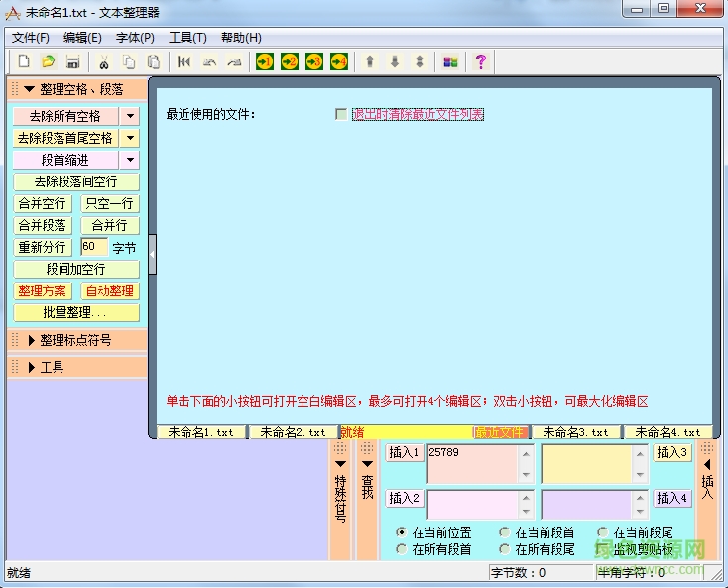Select the 在当前段首 radio button
The width and height of the screenshot is (728, 588).
click(505, 532)
